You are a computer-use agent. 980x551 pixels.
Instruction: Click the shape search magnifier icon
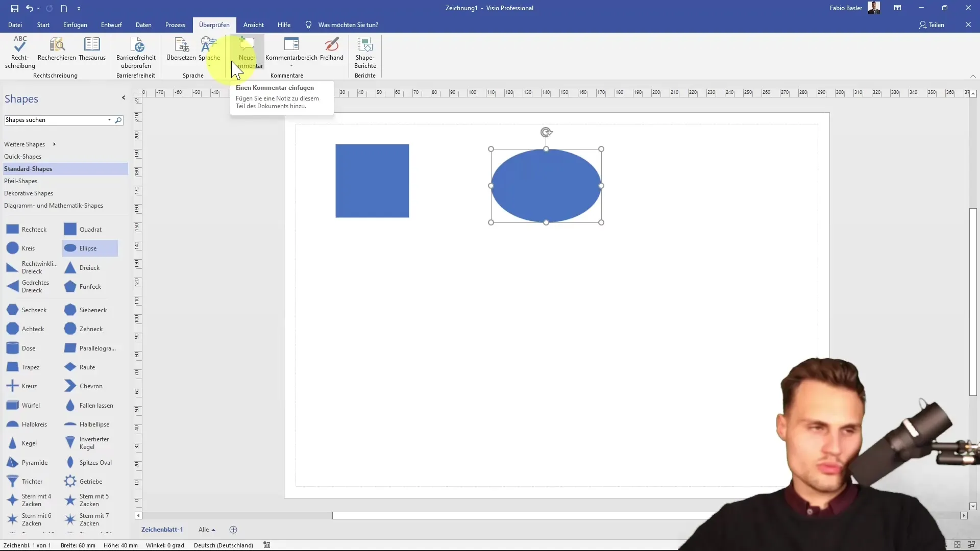pos(118,120)
